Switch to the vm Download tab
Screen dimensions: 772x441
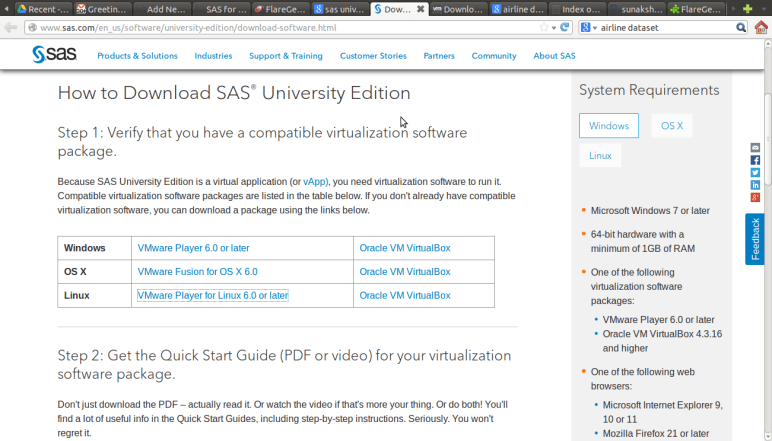(x=458, y=9)
